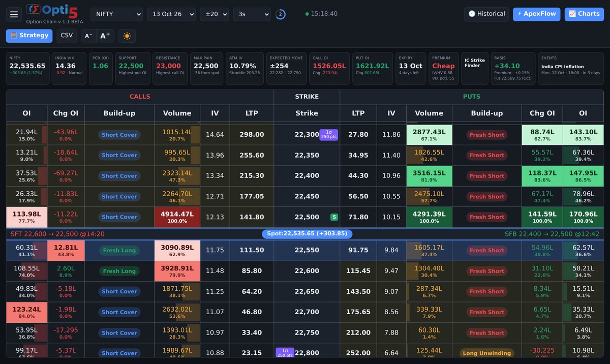Click the India CPI inflation event card
The height and width of the screenshot is (364, 610).
point(571,69)
